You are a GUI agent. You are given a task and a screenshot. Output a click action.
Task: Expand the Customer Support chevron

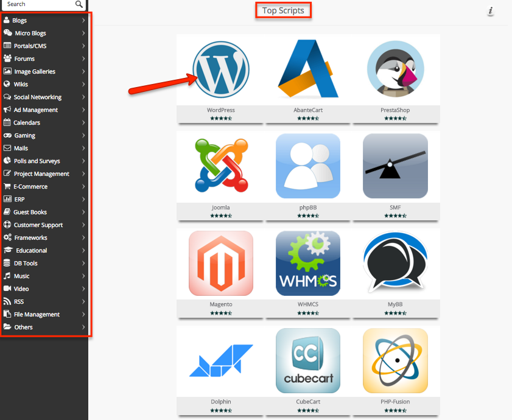click(x=83, y=225)
